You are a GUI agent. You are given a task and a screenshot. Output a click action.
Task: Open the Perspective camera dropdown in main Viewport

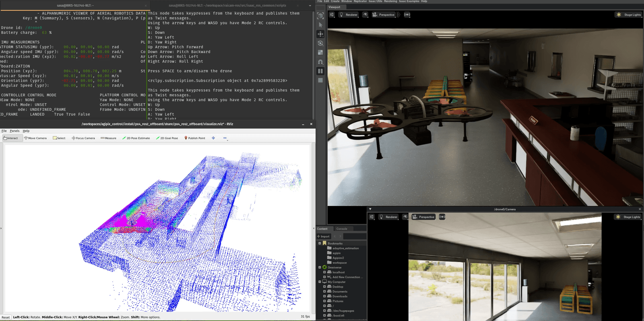click(384, 15)
